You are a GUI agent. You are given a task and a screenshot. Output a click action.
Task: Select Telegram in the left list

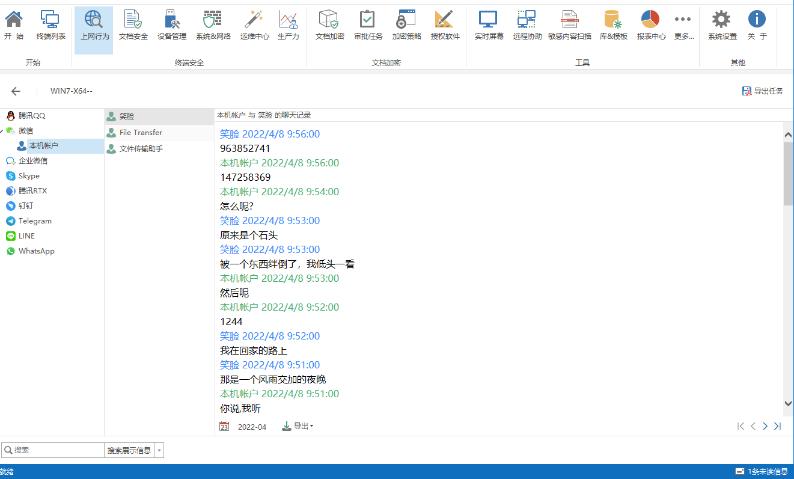34,221
